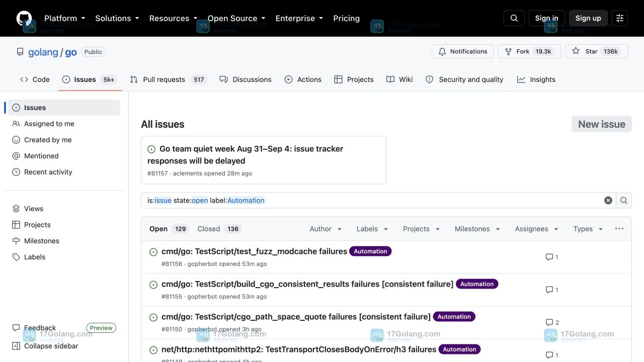644x362 pixels.
Task: Open the more options ellipsis in issue list header
Action: pos(619,229)
